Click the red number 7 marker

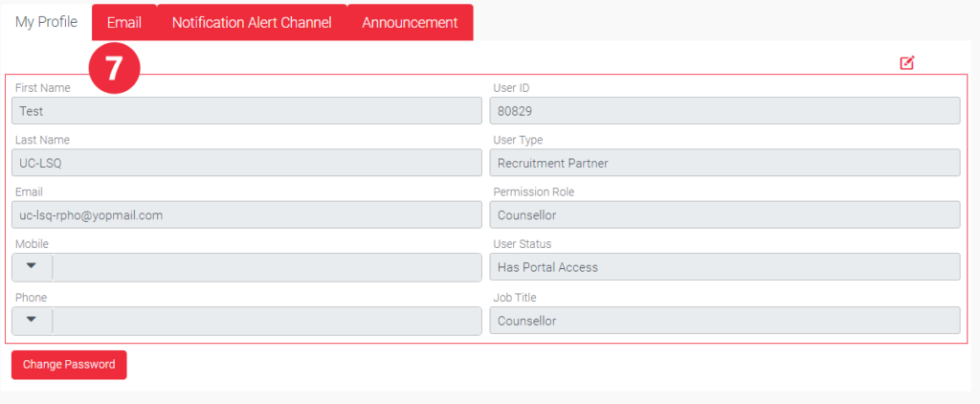pos(114,68)
